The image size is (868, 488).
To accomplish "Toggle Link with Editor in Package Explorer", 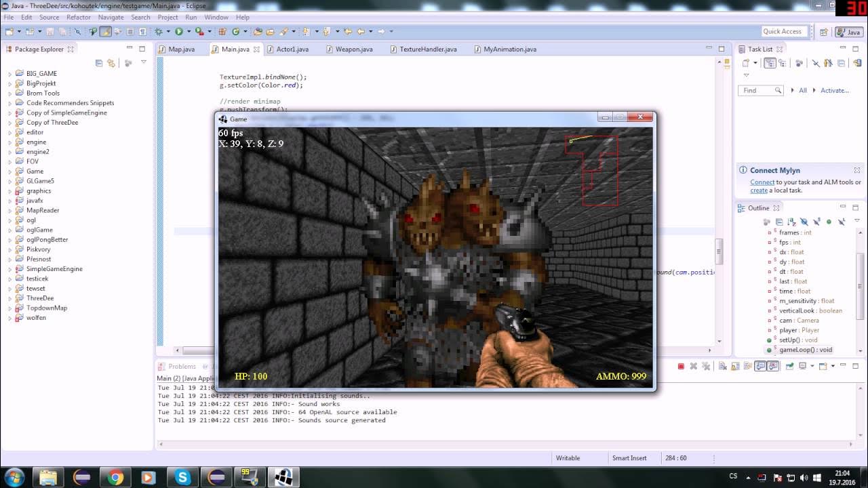I will click(111, 63).
